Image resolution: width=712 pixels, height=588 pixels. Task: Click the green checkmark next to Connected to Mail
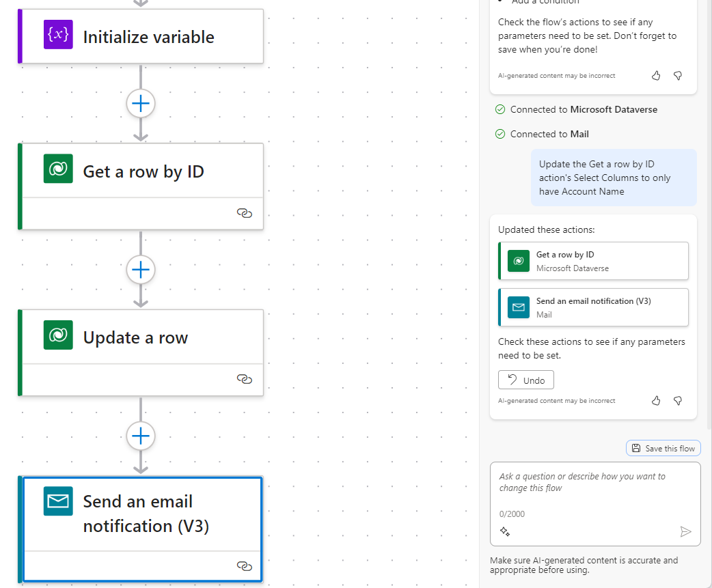[x=501, y=134]
